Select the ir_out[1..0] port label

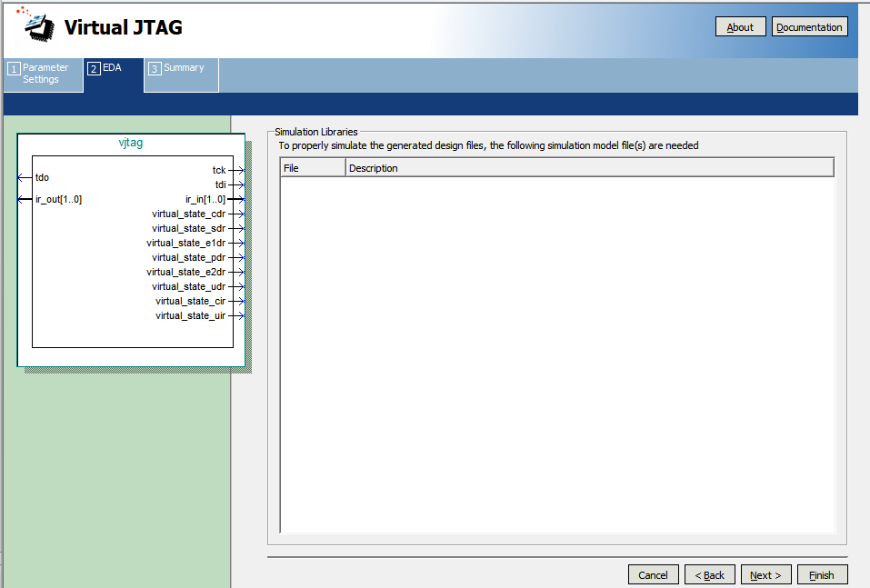pos(58,199)
